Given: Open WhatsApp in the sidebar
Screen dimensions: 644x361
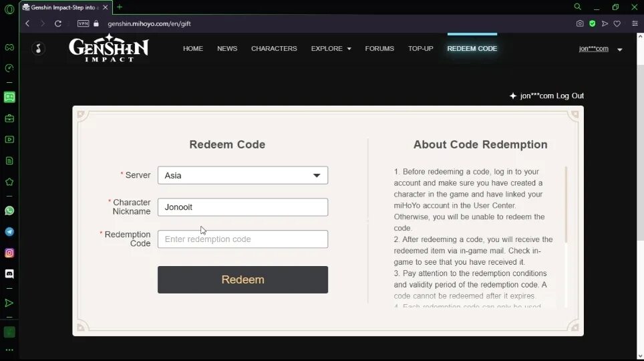Looking at the screenshot, I should (9, 211).
